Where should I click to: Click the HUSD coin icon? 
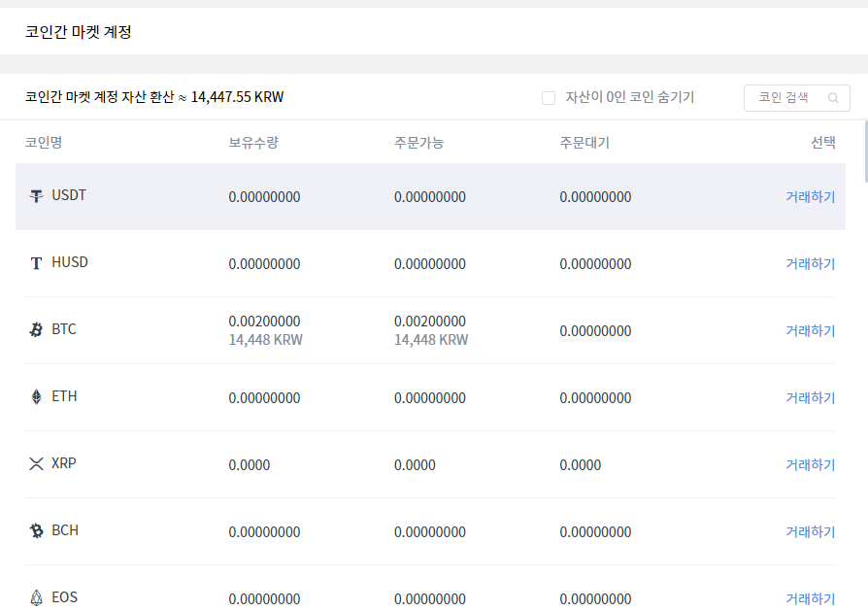pyautogui.click(x=36, y=263)
